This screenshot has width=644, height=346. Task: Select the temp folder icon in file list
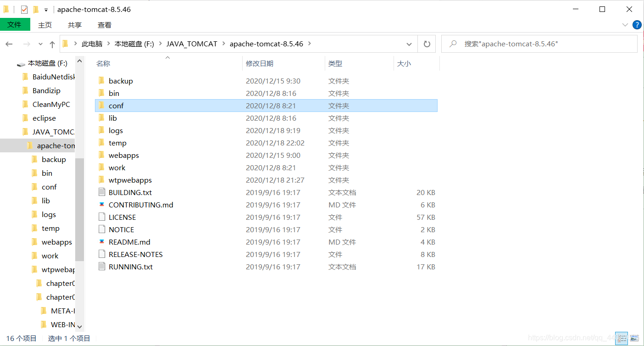pyautogui.click(x=102, y=143)
